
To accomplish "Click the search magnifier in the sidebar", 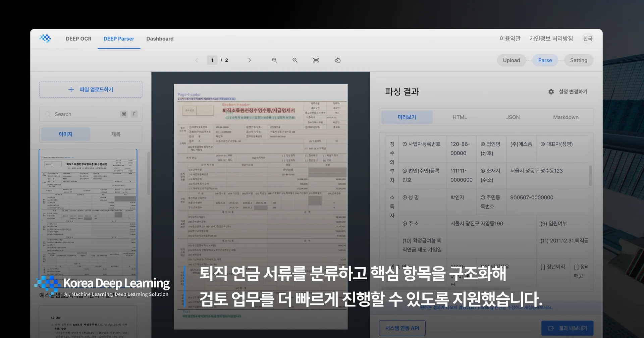I will coord(48,114).
